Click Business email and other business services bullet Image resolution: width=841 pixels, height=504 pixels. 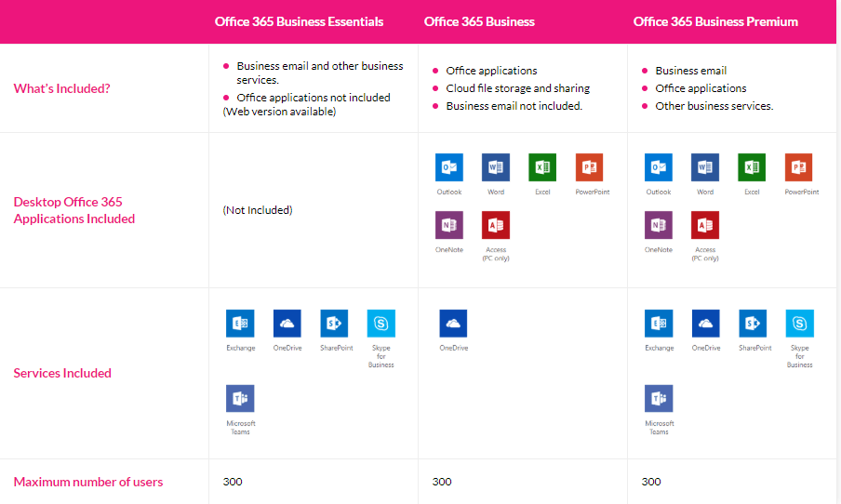320,73
